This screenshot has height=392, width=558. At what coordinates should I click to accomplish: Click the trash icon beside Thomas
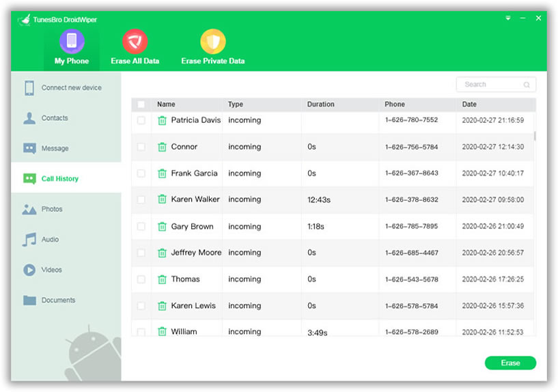click(162, 279)
